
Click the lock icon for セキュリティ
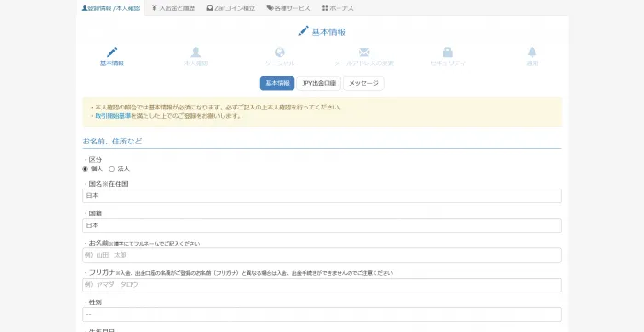pos(448,52)
